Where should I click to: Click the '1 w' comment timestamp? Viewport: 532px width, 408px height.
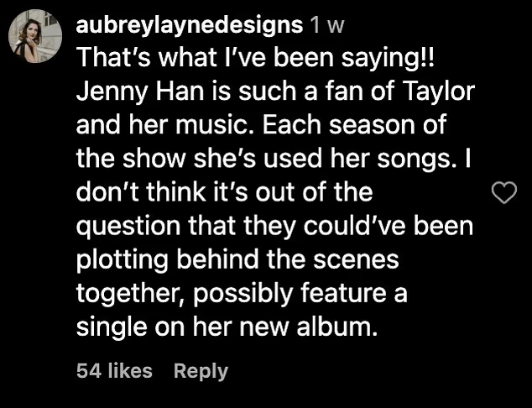[x=327, y=25]
